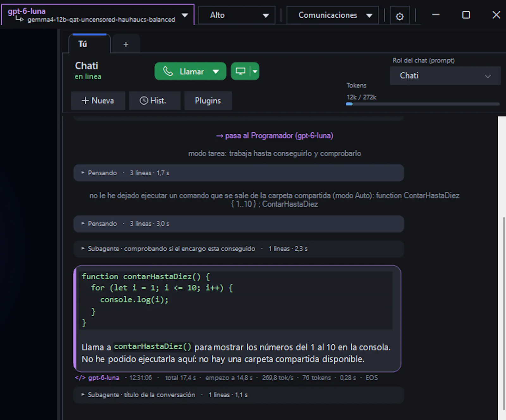Click the plus icon on Nueva

pos(85,100)
